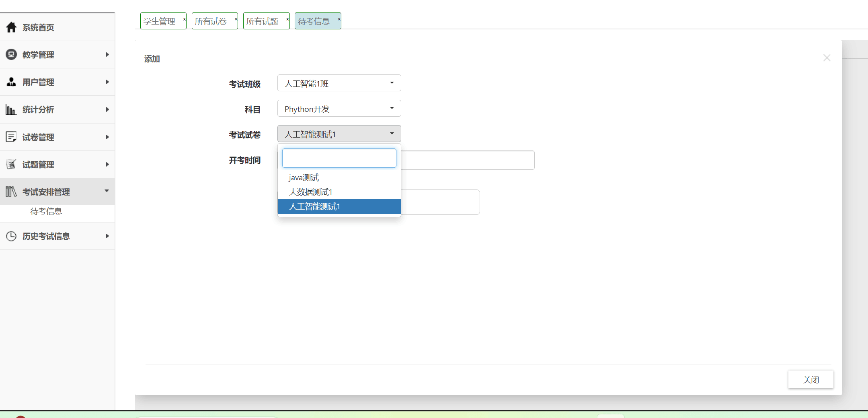The image size is (868, 418).
Task: Expand the 试题管理 submenu arrow
Action: pos(107,164)
